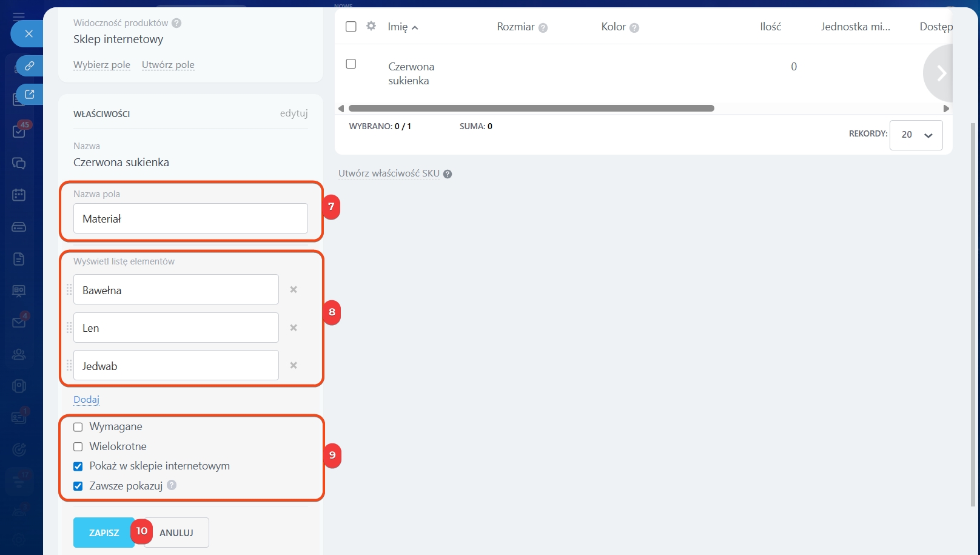
Task: Open calendar icon in left sidebar
Action: (x=19, y=195)
